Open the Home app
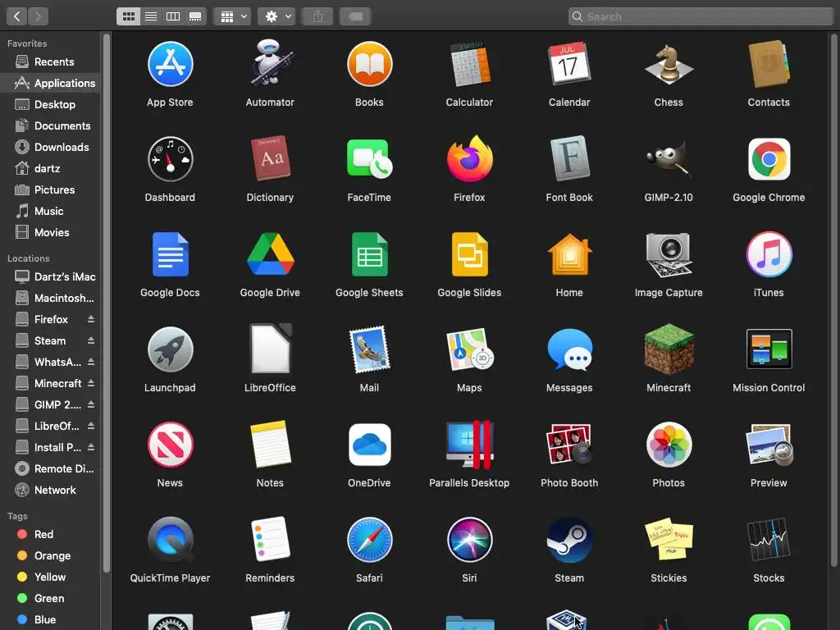 pyautogui.click(x=569, y=254)
